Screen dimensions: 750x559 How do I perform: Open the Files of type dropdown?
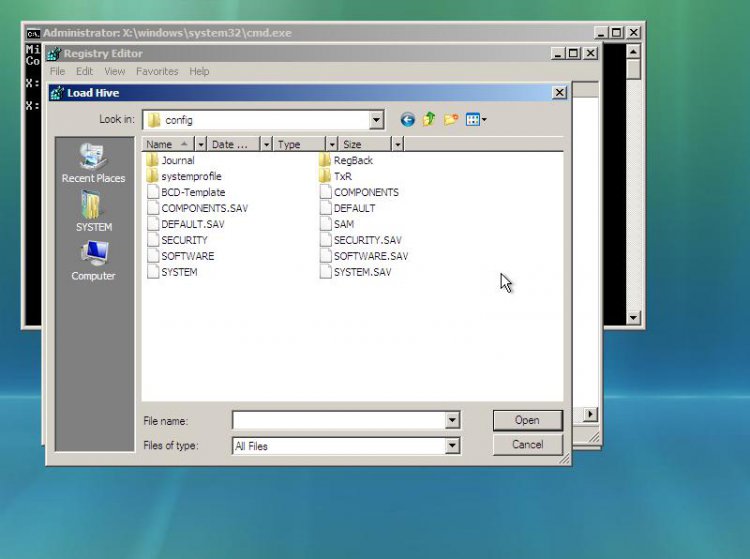[x=452, y=446]
